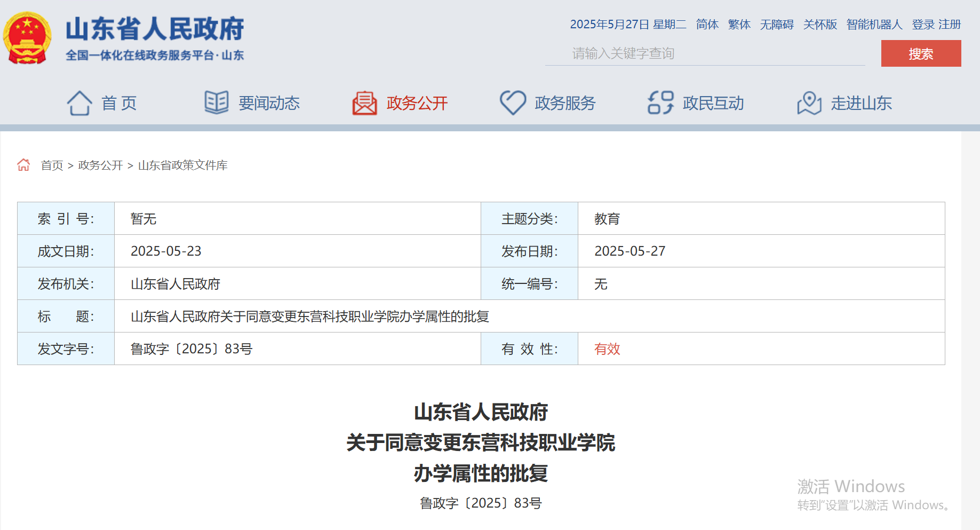This screenshot has height=530, width=980.
Task: Click the 山东省政策文件库 breadcrumb link
Action: click(x=182, y=165)
